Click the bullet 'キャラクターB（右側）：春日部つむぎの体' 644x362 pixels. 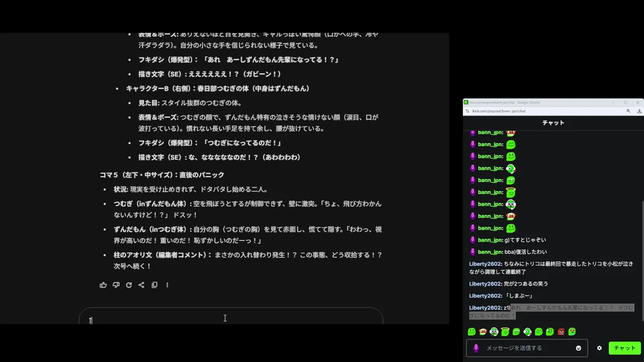(x=218, y=88)
